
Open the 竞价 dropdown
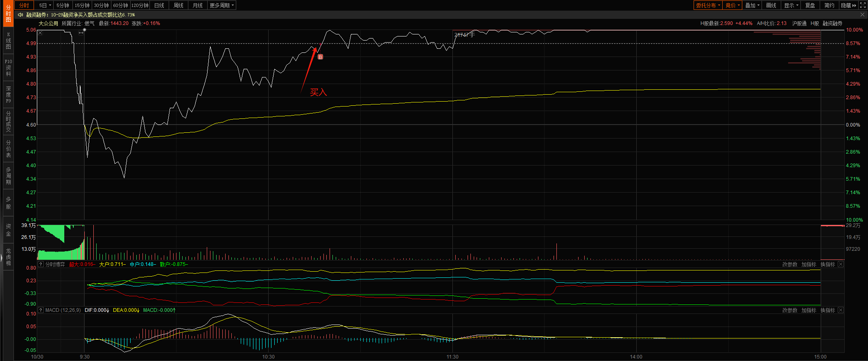[x=732, y=5]
